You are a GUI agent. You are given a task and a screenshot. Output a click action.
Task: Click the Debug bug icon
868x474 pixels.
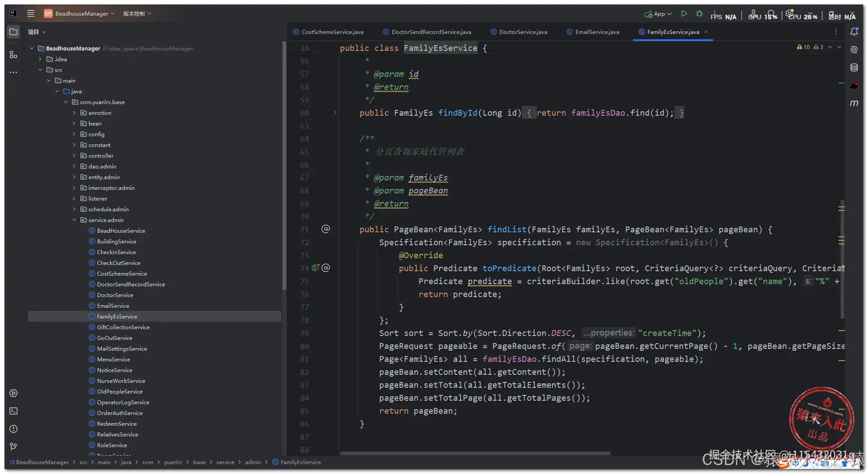click(699, 14)
